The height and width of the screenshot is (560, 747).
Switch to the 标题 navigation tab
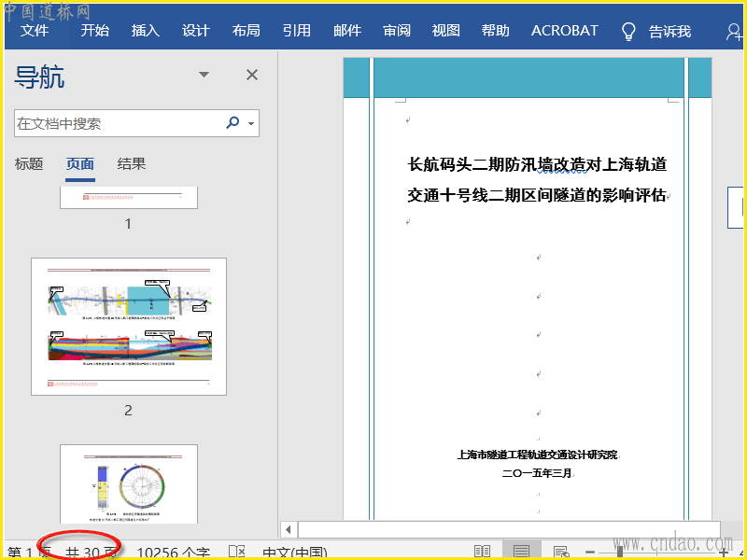(x=29, y=164)
